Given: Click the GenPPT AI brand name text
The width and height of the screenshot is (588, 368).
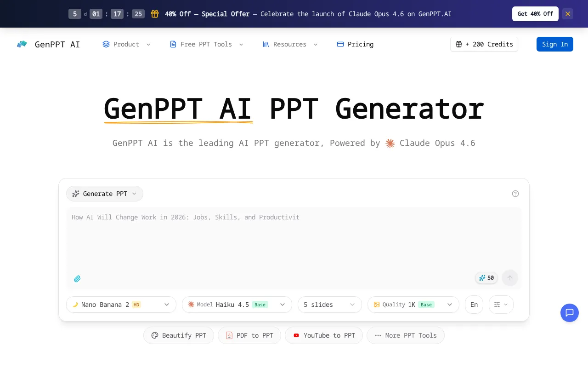Looking at the screenshot, I should [57, 44].
